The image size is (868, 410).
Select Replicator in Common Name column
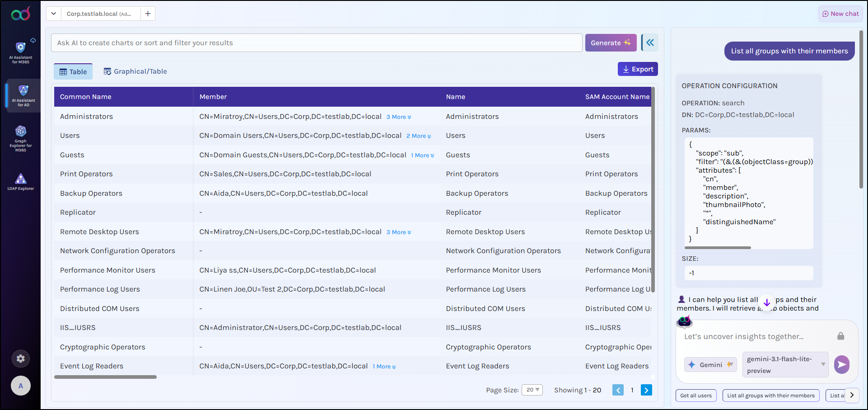[x=78, y=212]
